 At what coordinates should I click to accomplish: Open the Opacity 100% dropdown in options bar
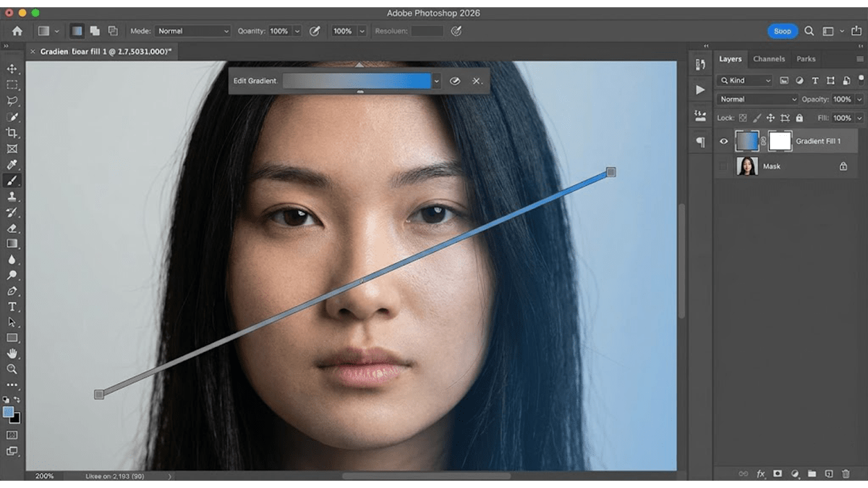tap(284, 31)
